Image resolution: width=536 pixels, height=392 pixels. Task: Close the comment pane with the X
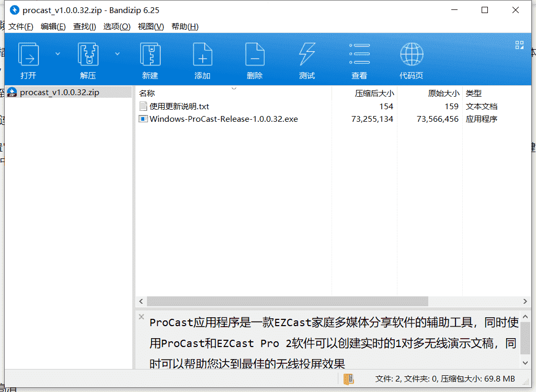point(142,317)
